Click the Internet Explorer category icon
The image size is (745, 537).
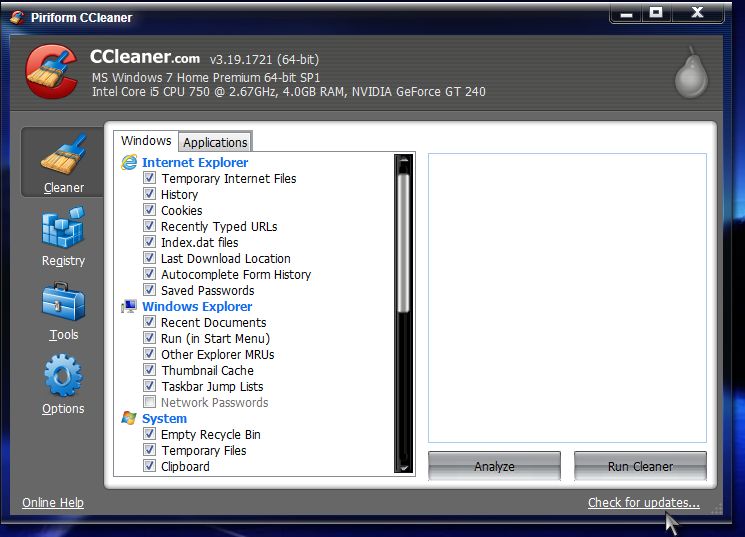click(129, 163)
